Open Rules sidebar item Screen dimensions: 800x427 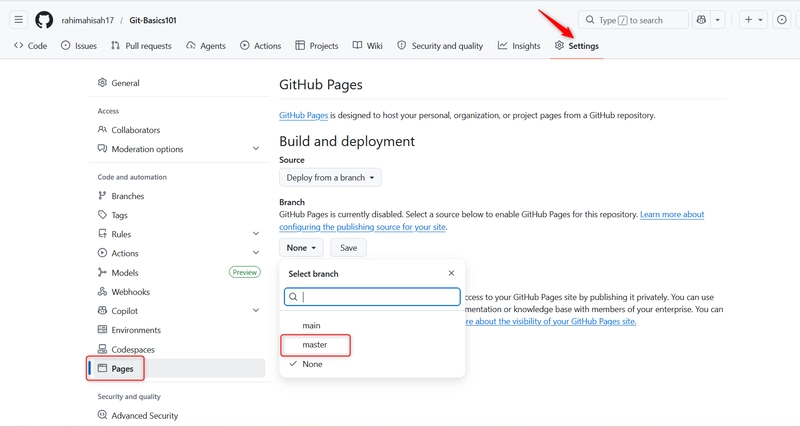[121, 234]
